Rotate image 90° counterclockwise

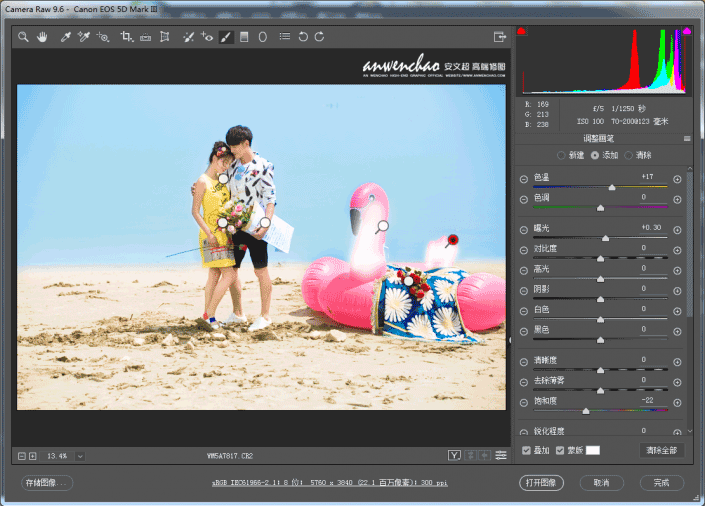(x=303, y=37)
